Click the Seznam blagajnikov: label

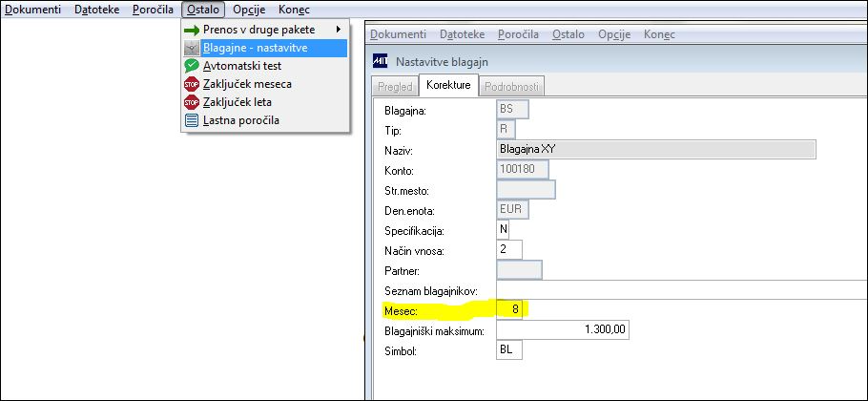[x=431, y=291]
